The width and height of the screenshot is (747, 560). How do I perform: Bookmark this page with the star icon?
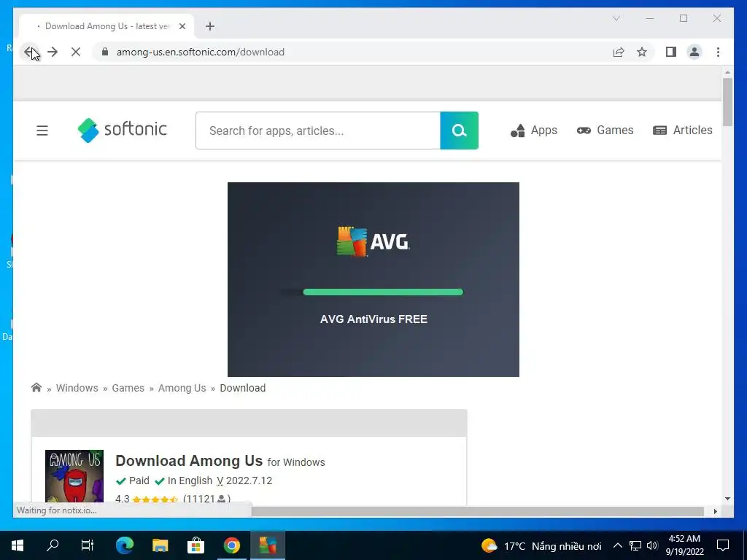click(x=642, y=52)
